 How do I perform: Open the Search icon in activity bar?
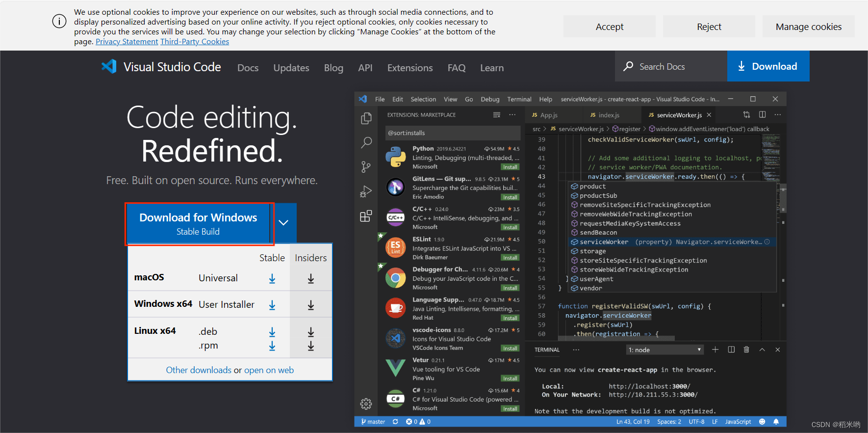(x=366, y=143)
